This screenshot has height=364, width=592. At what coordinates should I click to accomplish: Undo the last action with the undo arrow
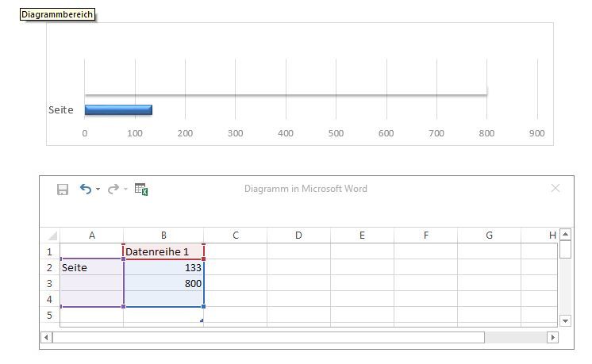coord(86,189)
